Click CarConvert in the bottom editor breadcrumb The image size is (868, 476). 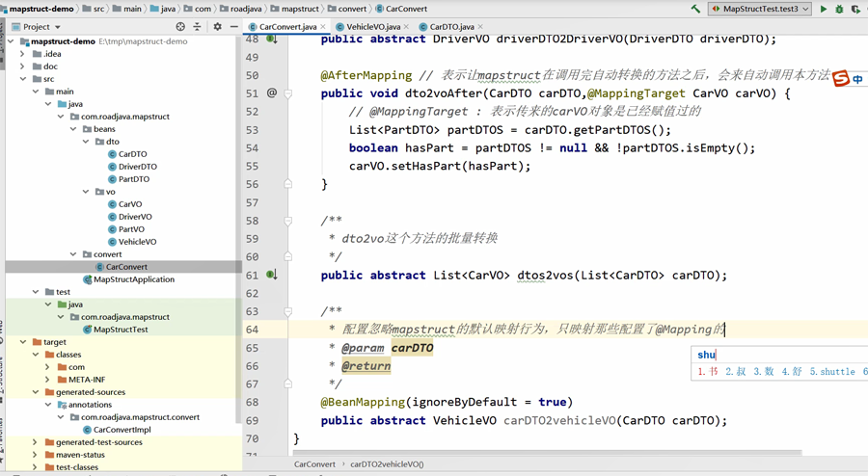(314, 464)
